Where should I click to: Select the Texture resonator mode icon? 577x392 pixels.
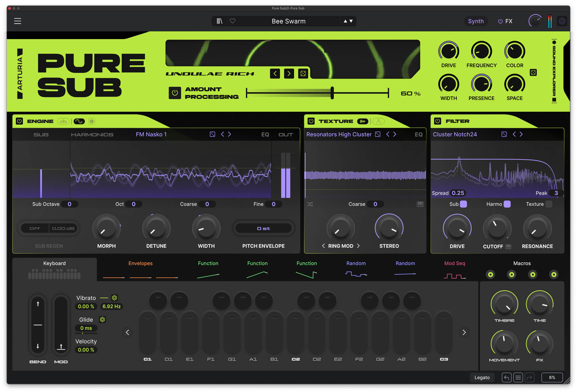pos(378,121)
